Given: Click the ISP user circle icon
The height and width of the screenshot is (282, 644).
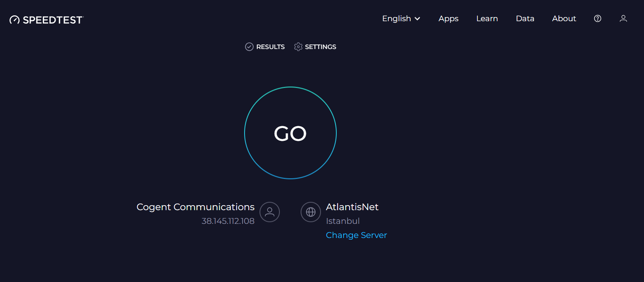Looking at the screenshot, I should tap(269, 212).
